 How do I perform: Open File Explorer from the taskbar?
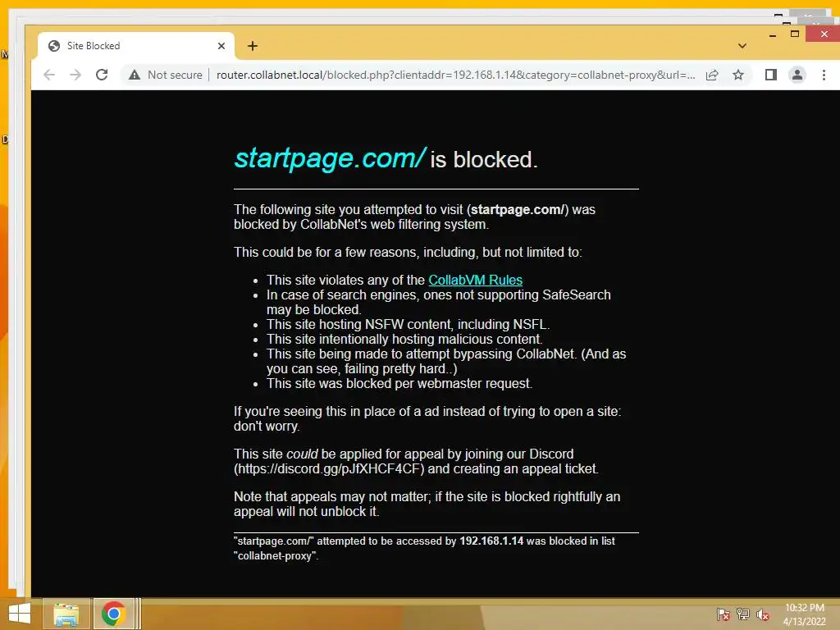pyautogui.click(x=66, y=614)
